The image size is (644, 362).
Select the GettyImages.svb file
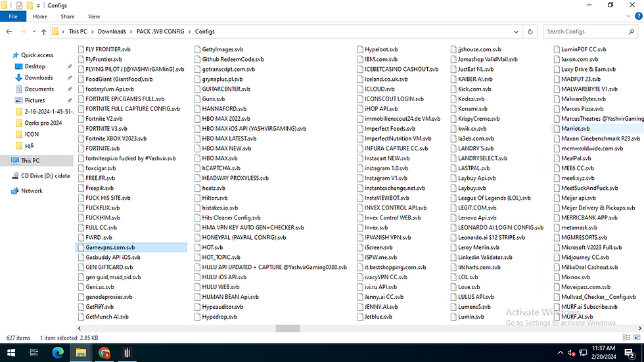click(219, 49)
